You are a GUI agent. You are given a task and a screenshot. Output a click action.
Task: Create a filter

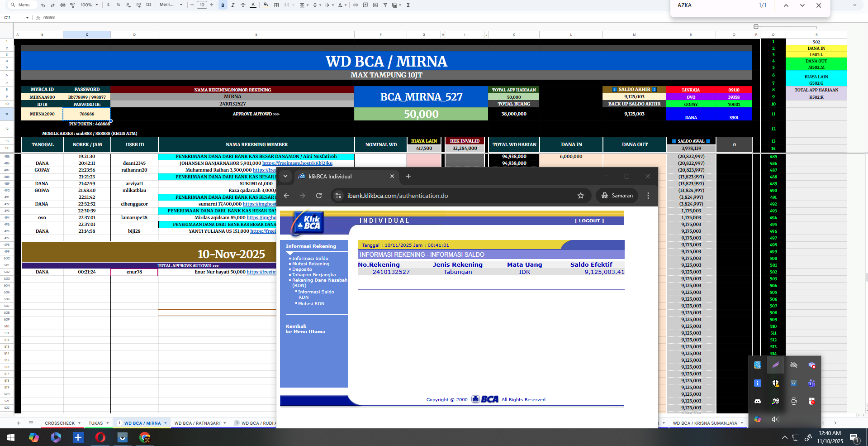385,5
